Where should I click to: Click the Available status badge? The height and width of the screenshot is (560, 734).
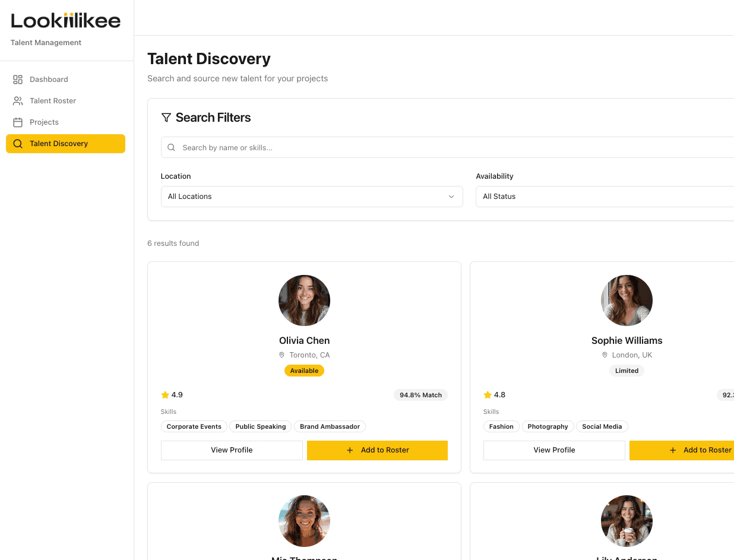click(304, 371)
